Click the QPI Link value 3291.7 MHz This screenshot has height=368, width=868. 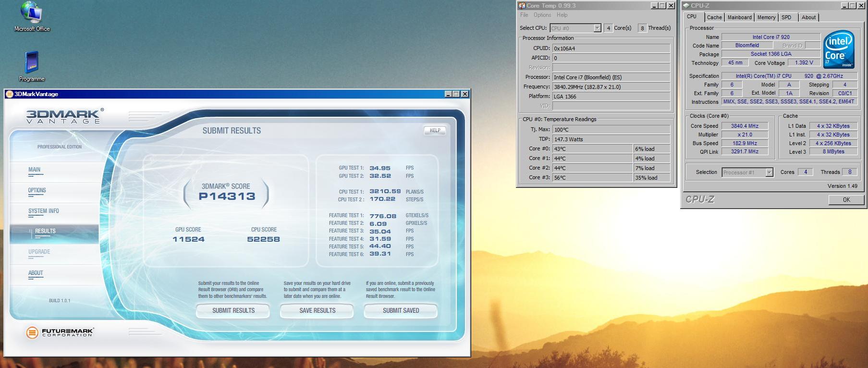(745, 151)
